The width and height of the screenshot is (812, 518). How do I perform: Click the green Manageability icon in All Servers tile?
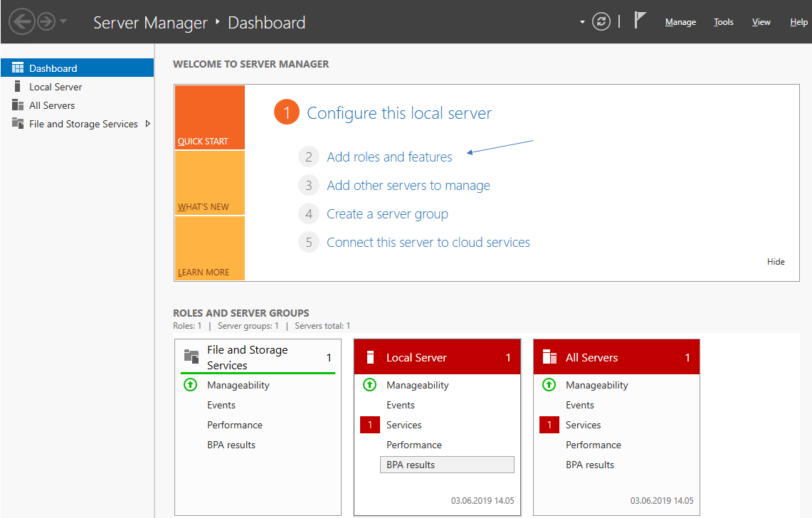(x=549, y=385)
